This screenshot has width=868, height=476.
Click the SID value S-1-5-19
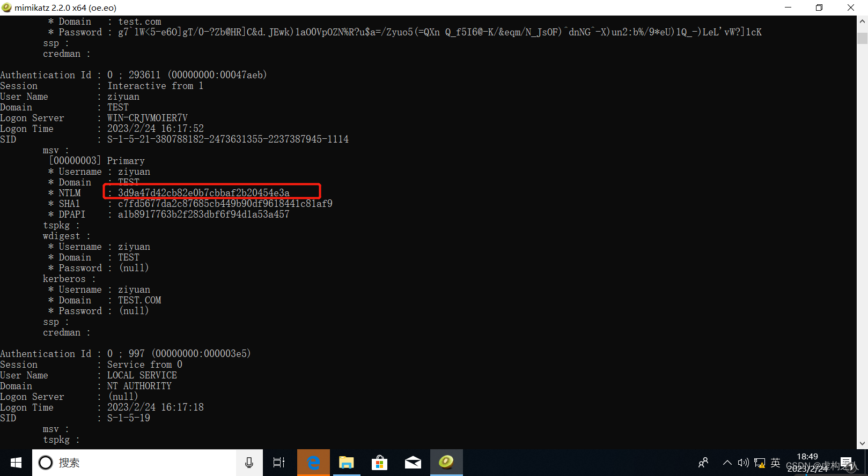[129, 418]
